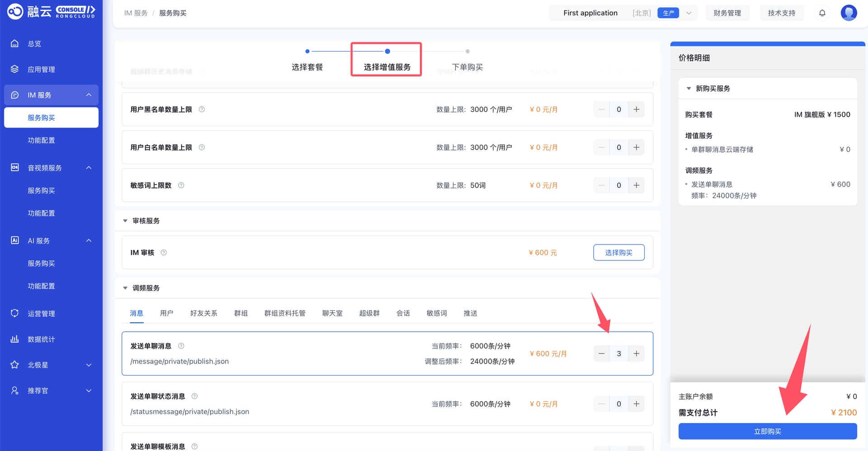868x451 pixels.
Task: Click help icon next to IM 审核
Action: tap(164, 253)
